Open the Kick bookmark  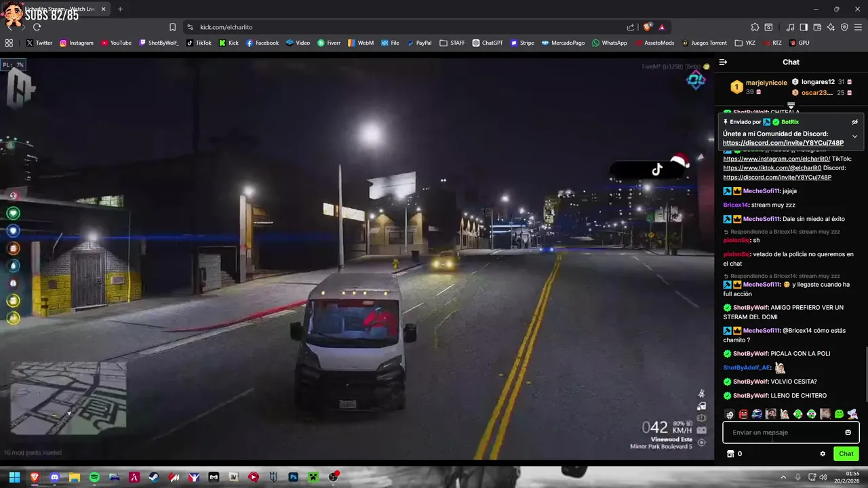point(229,43)
